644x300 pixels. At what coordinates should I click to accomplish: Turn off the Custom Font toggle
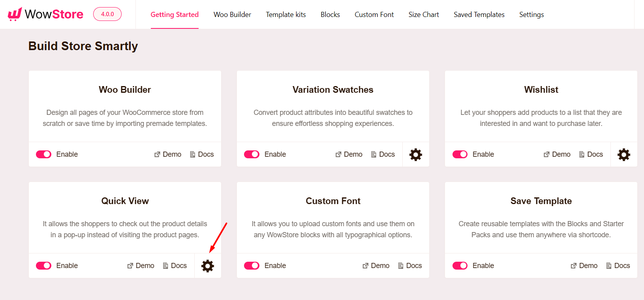(x=252, y=265)
